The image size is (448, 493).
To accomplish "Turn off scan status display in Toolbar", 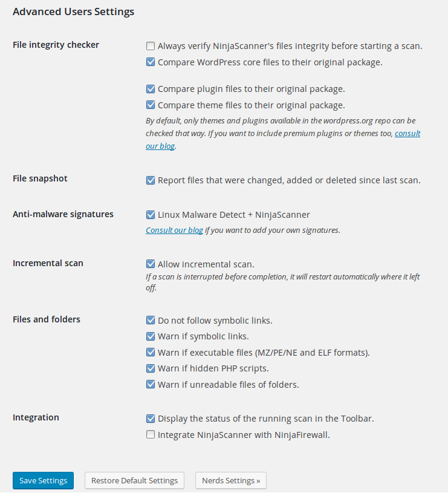I will [x=151, y=419].
